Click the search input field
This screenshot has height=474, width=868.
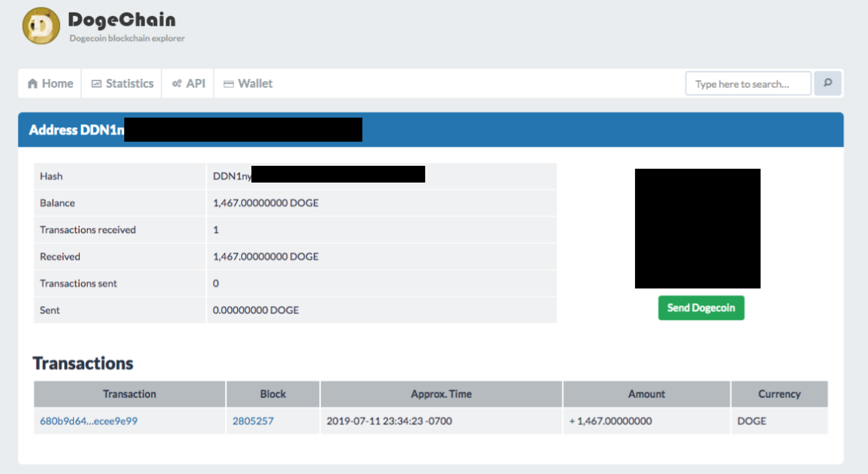[748, 83]
